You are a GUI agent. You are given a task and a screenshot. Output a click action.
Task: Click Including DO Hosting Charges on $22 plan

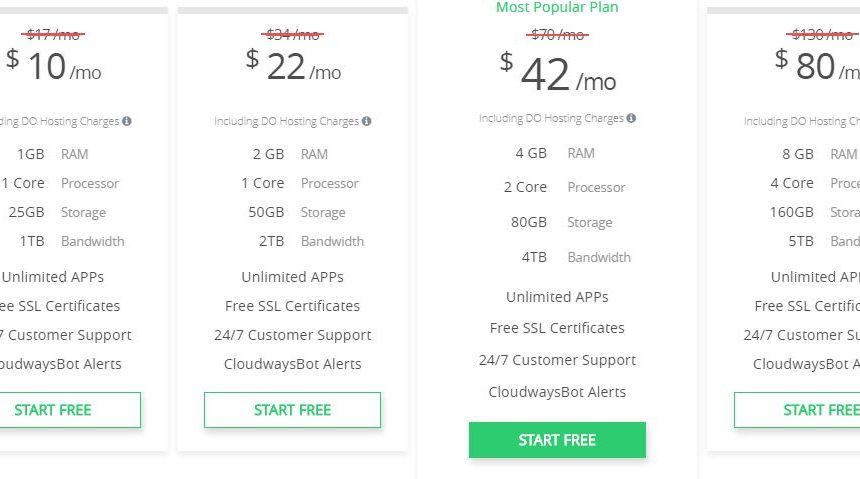tap(286, 121)
